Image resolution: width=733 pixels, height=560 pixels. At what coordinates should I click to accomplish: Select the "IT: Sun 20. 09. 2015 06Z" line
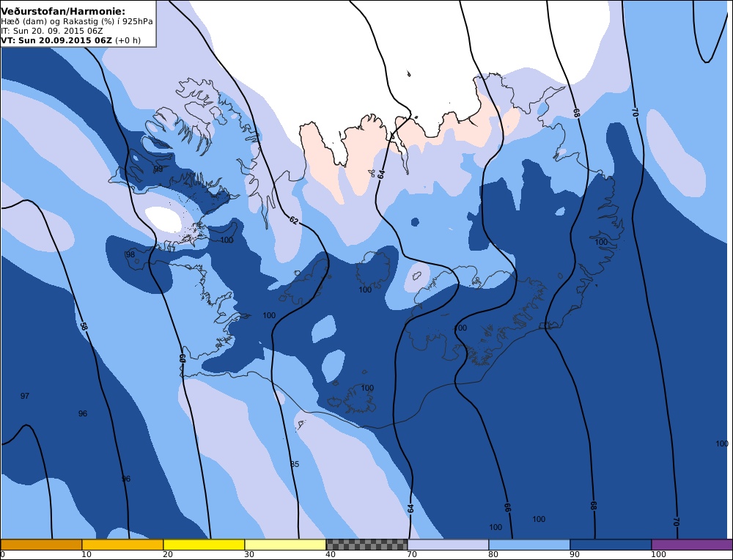52,31
